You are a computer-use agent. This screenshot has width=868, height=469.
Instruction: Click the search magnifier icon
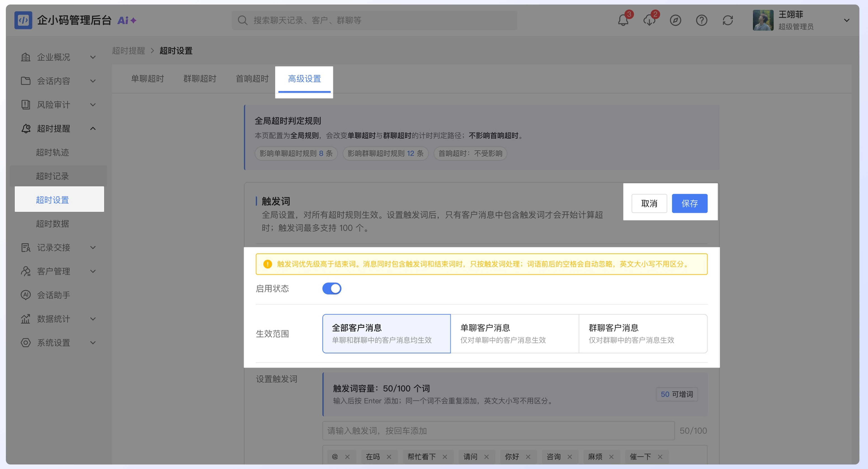(242, 20)
